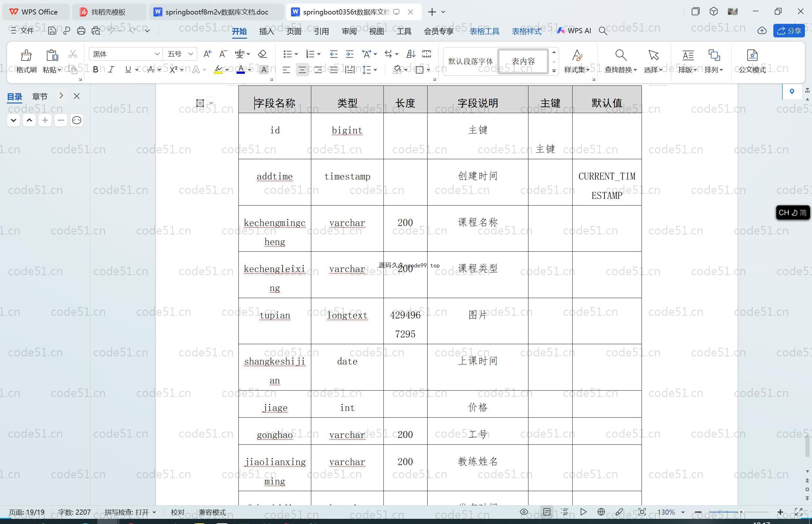The image size is (812, 524).
Task: Open the 审阅 (Review) ribbon tab
Action: [349, 31]
